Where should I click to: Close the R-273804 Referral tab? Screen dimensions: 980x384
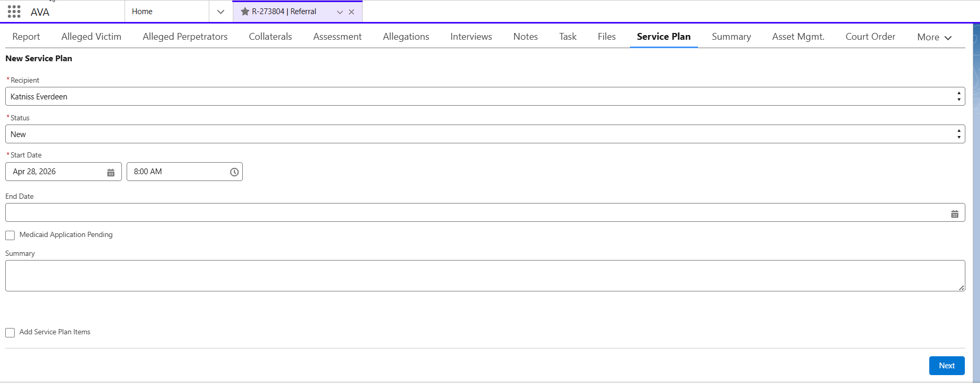click(352, 12)
